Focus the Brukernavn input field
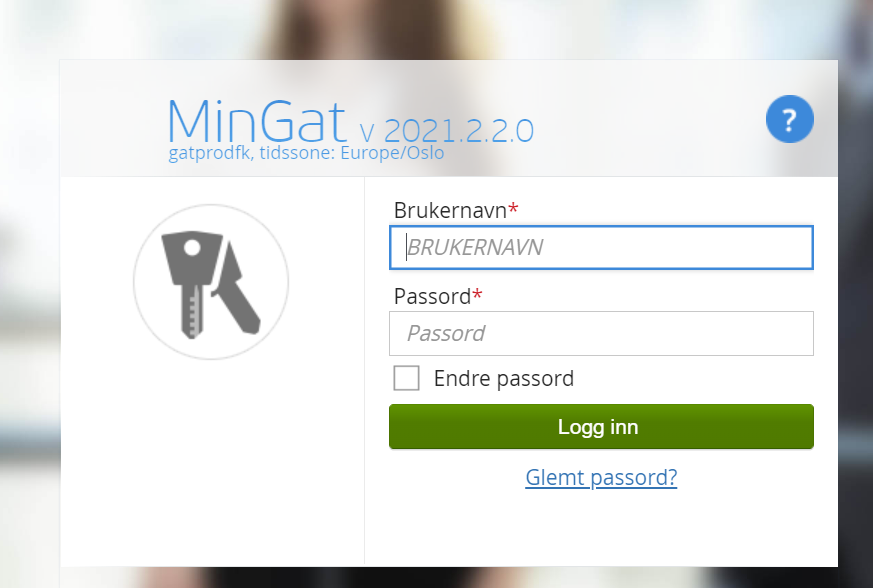Image resolution: width=873 pixels, height=588 pixels. tap(601, 247)
